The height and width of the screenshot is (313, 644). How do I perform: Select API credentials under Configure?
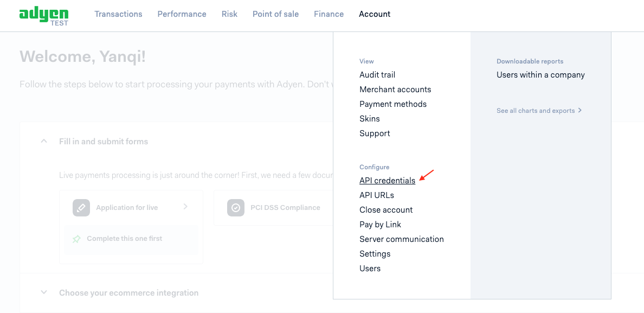coord(387,180)
